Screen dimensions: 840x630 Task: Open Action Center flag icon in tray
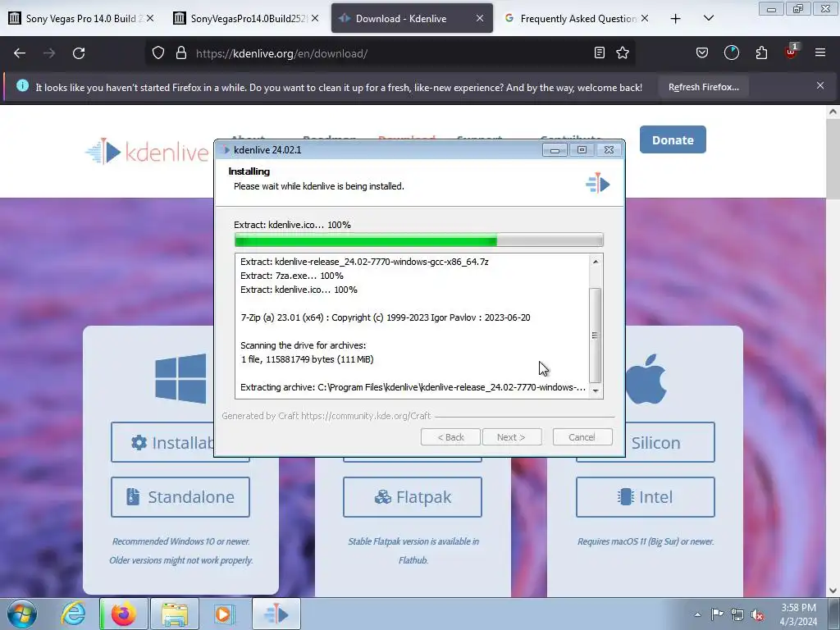717,614
